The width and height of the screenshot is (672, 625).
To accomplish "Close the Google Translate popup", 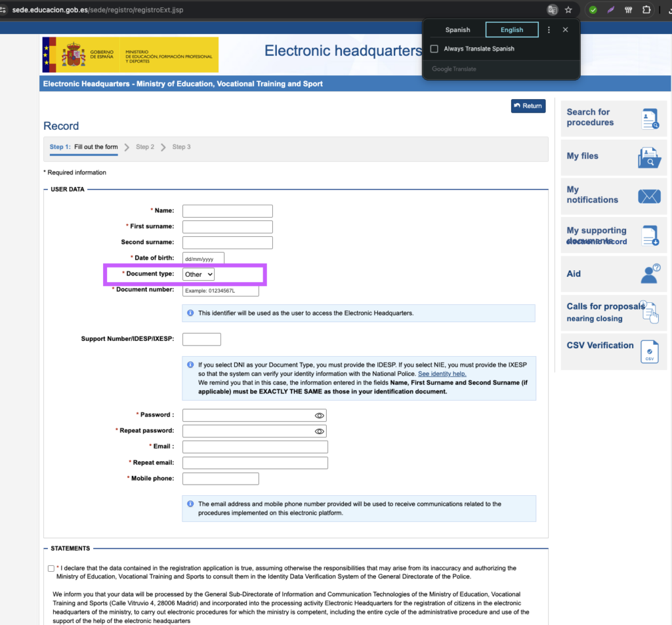I will 565,30.
